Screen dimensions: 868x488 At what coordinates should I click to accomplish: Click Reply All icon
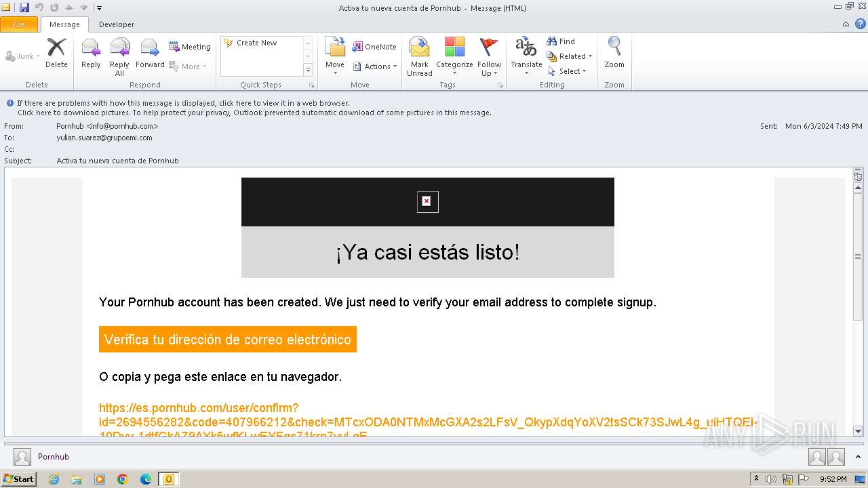pyautogui.click(x=119, y=56)
